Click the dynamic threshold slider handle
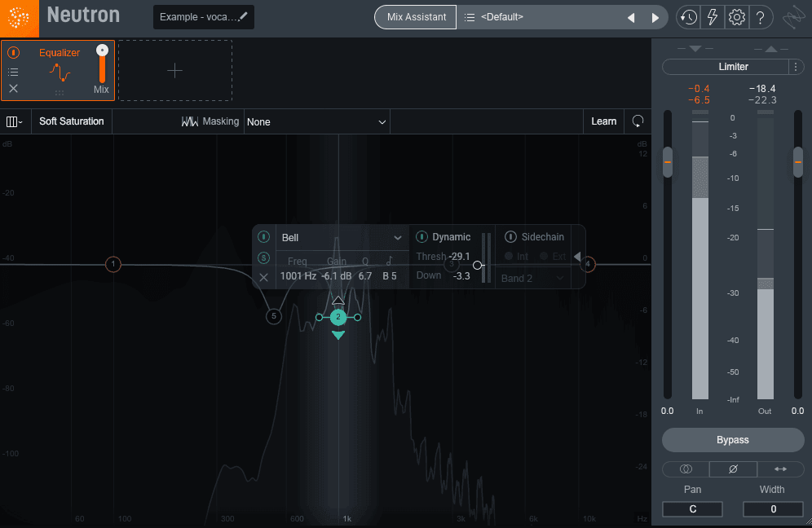 pyautogui.click(x=478, y=265)
